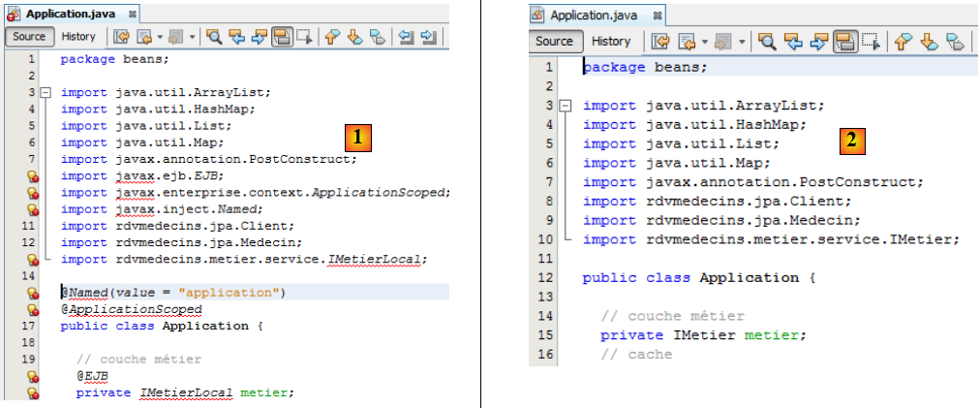The height and width of the screenshot is (408, 980).
Task: Toggle Bookmark icon in left editor toolbar
Action: (377, 37)
